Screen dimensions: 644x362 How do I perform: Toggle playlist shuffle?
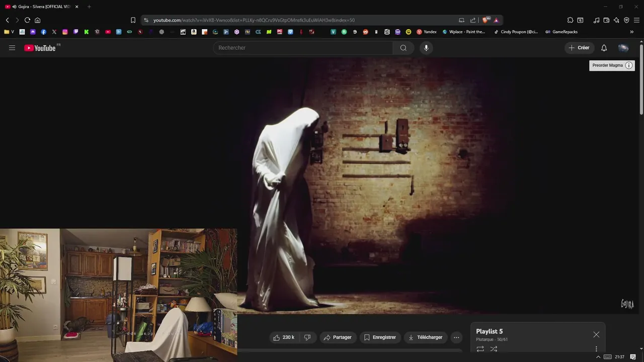click(494, 348)
